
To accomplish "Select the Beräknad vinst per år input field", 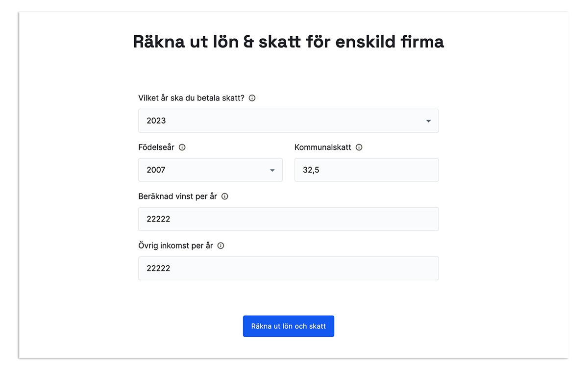I will click(288, 219).
